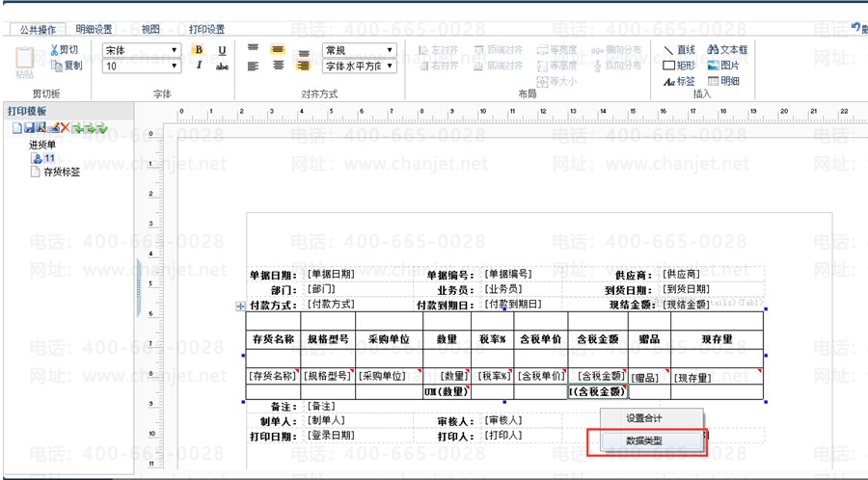The image size is (868, 480).
Task: Toggle Italic formatting
Action: click(x=199, y=66)
